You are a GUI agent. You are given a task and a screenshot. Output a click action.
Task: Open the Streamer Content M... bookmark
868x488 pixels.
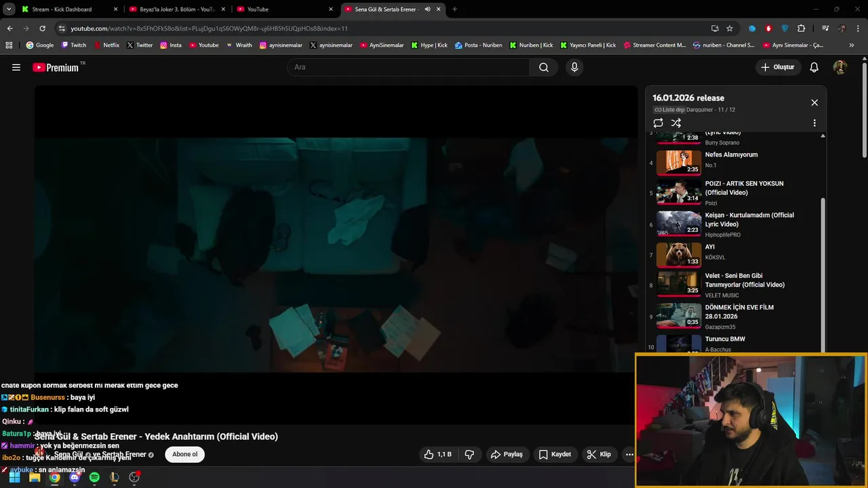click(x=654, y=45)
